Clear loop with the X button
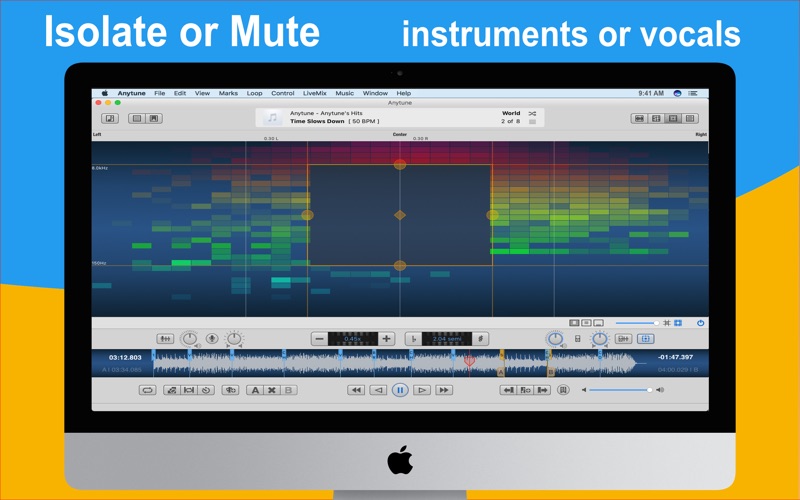800x500 pixels. [272, 390]
